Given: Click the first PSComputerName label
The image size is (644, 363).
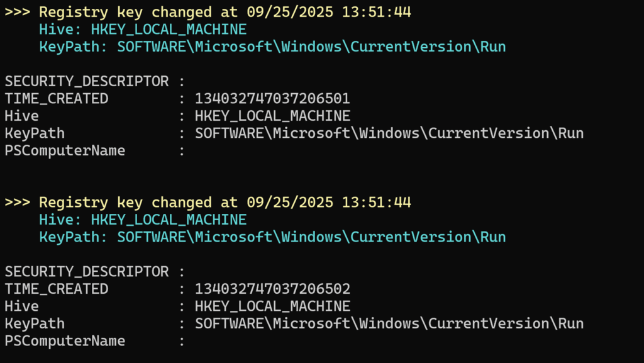Looking at the screenshot, I should click(x=65, y=151).
